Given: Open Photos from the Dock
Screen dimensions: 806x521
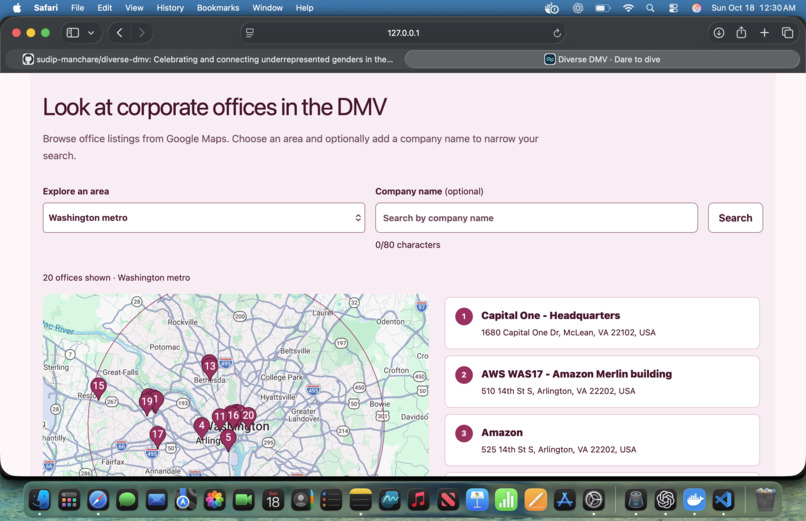Looking at the screenshot, I should [214, 499].
